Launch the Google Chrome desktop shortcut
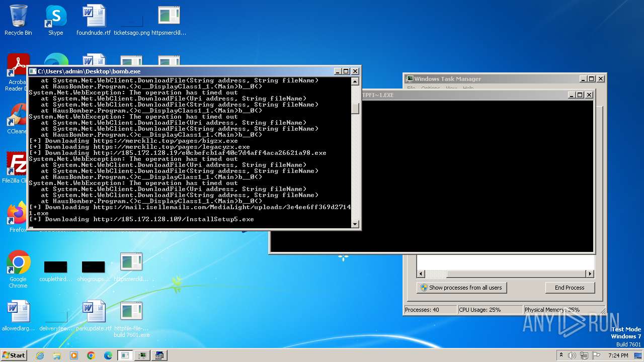This screenshot has height=362, width=644. [18, 269]
